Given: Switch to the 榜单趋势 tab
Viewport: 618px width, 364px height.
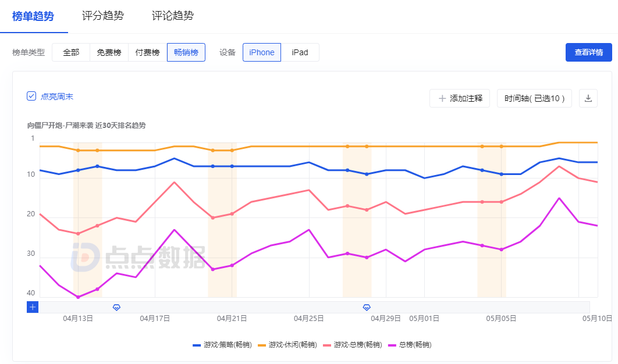Looking at the screenshot, I should [33, 16].
